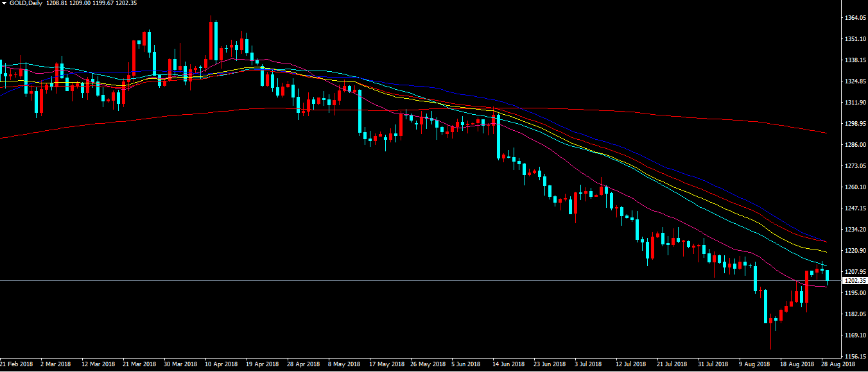Click the 9 Aug 2018 date label
This screenshot has width=868, height=372.
point(754,364)
